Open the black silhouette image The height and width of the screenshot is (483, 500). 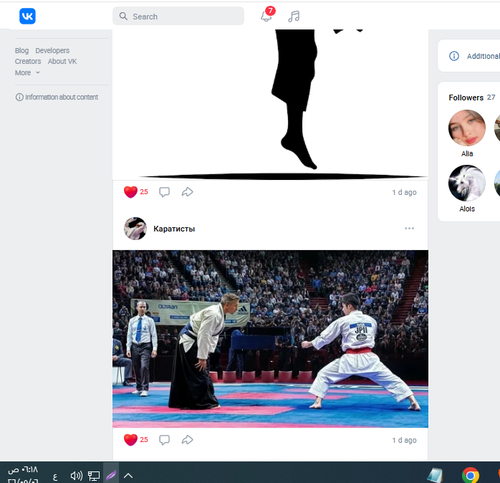(x=270, y=104)
